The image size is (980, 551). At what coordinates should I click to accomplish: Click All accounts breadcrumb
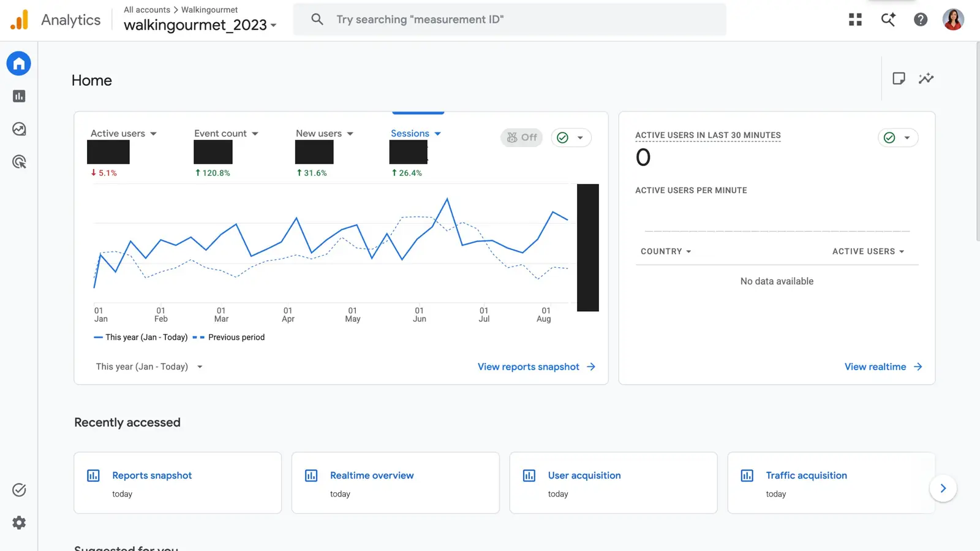point(147,10)
